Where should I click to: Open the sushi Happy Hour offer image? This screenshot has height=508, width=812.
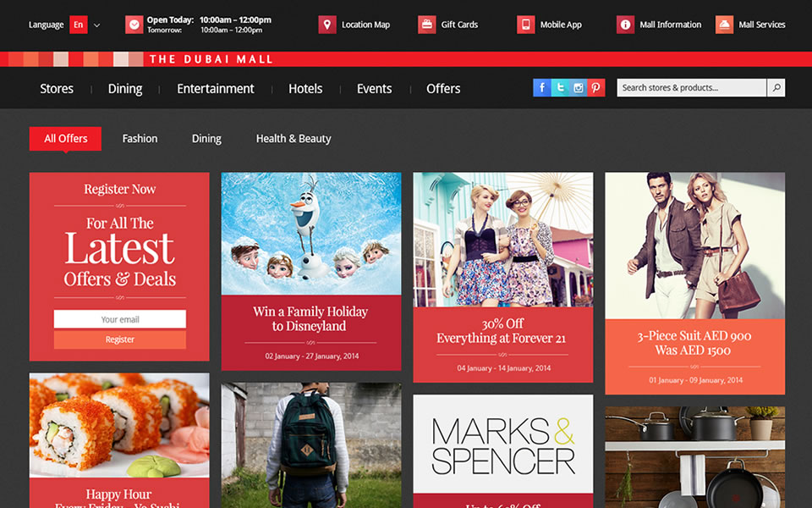(x=119, y=425)
